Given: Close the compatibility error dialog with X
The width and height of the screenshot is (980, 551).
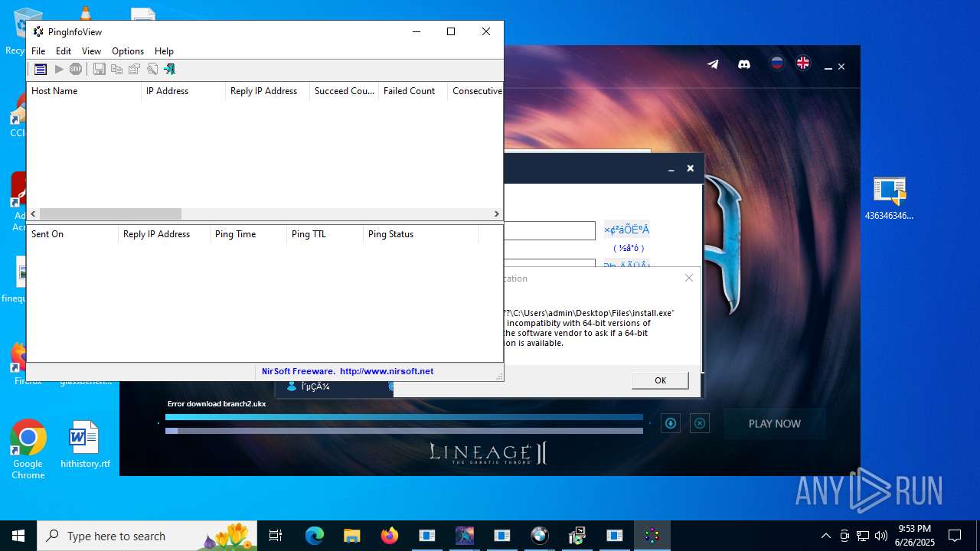Looking at the screenshot, I should [688, 278].
